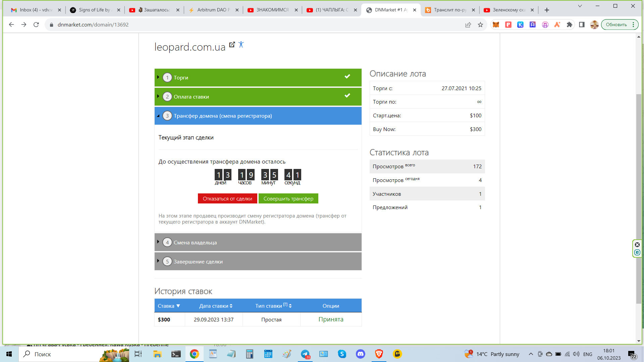Screen dimensions: 644x362
Task: Open Task View on the taskbar
Action: (x=138, y=354)
